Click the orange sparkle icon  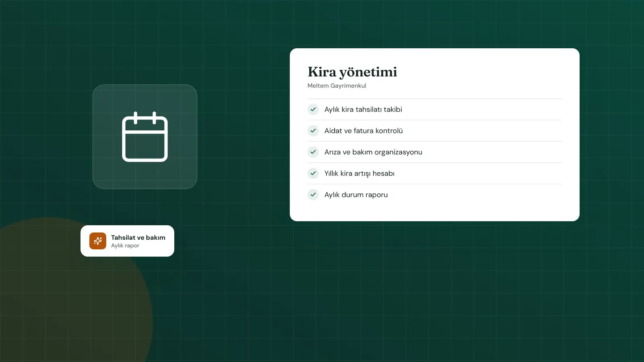98,241
